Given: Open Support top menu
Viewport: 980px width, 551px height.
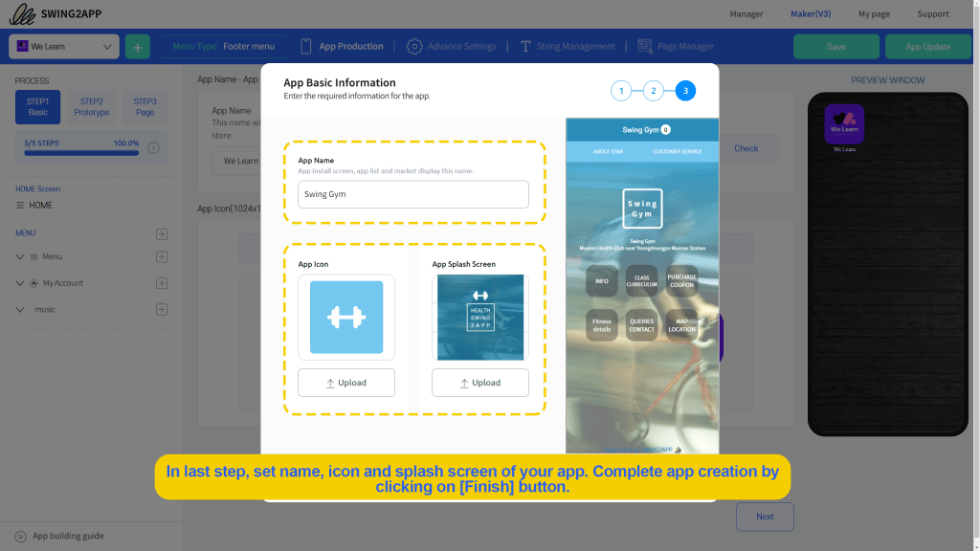Looking at the screenshot, I should tap(932, 13).
